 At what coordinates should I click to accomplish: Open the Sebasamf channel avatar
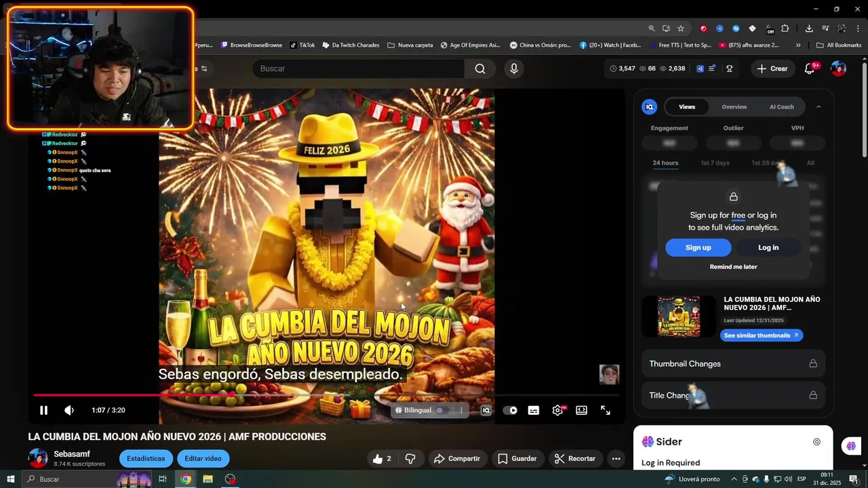(38, 458)
